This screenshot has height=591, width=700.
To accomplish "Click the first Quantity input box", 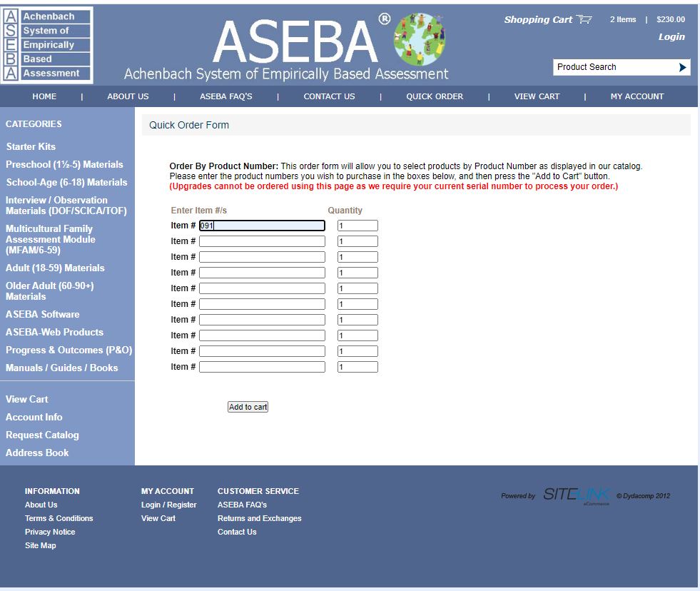I will click(357, 225).
